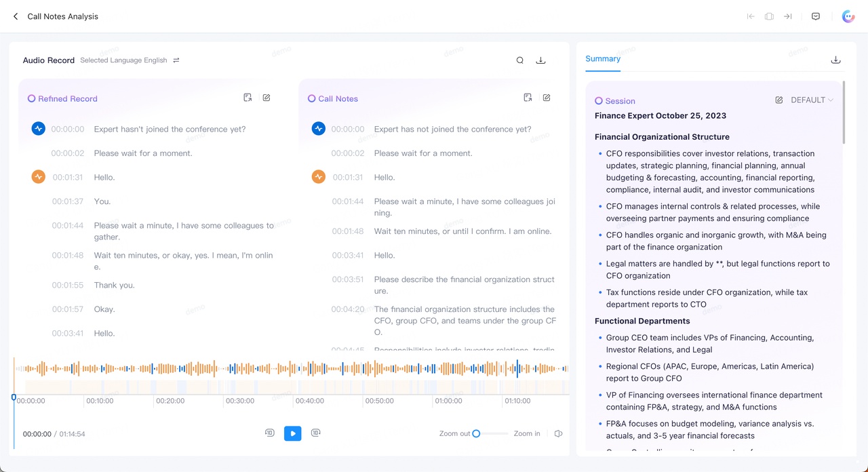
Task: Search within the audio record
Action: [519, 60]
